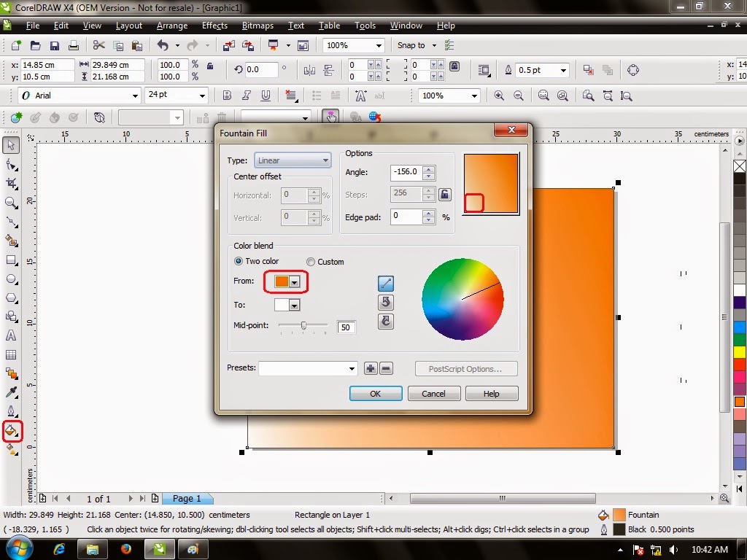Click the remove preset minus button
This screenshot has width=747, height=560.
387,368
